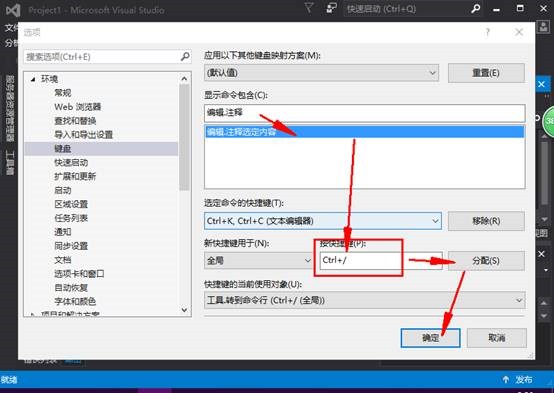Select 通知 in the options tree
This screenshot has width=554, height=393.
pos(63,232)
